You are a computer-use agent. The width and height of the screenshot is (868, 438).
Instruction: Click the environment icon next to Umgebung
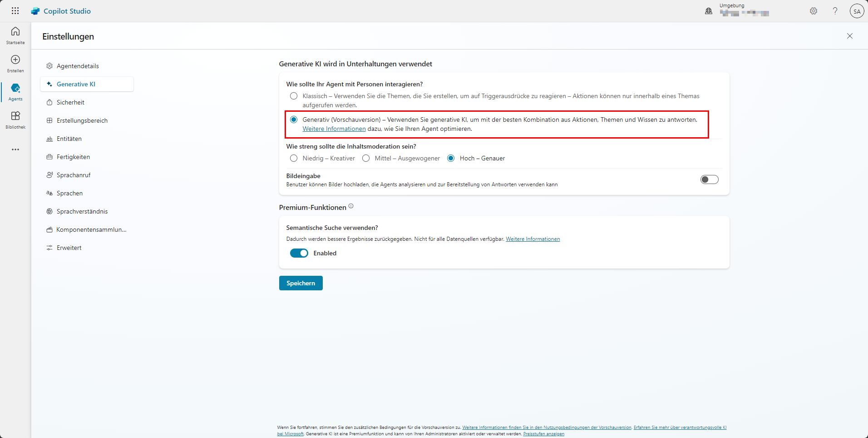point(709,11)
